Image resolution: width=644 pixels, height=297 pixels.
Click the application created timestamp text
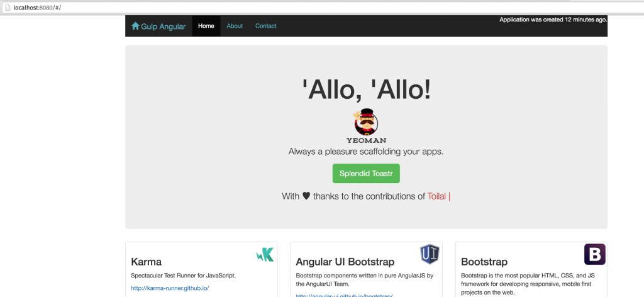point(553,20)
